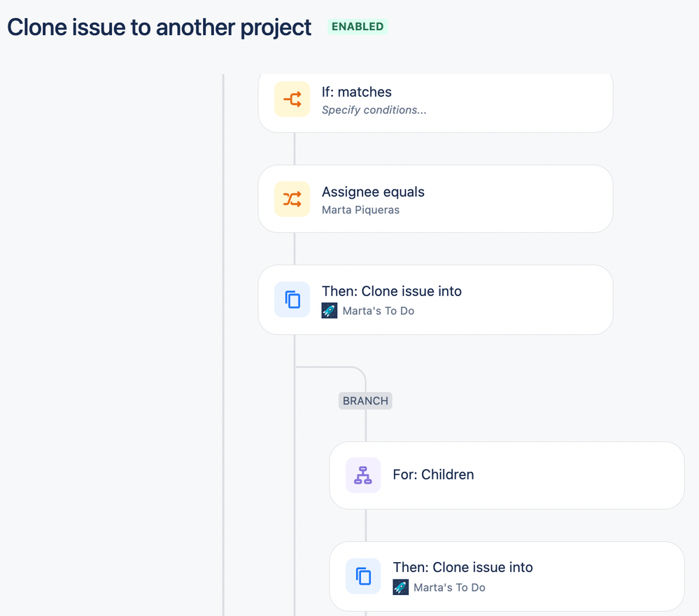This screenshot has width=699, height=616.
Task: Open the If: matches component
Action: (x=435, y=103)
